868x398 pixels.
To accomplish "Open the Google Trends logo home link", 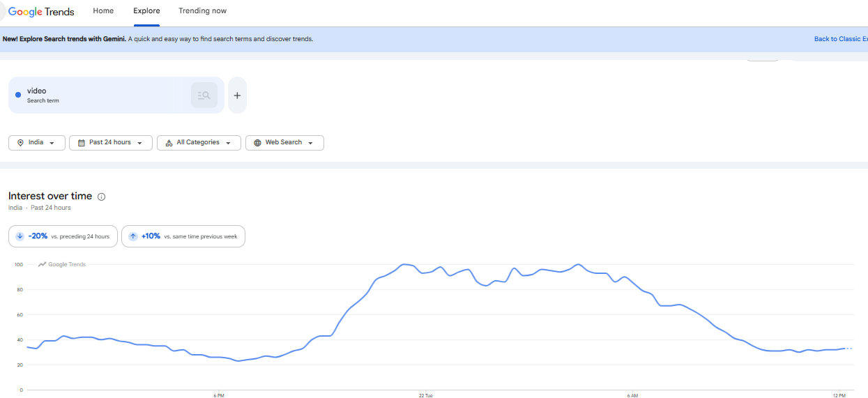I will coord(41,12).
